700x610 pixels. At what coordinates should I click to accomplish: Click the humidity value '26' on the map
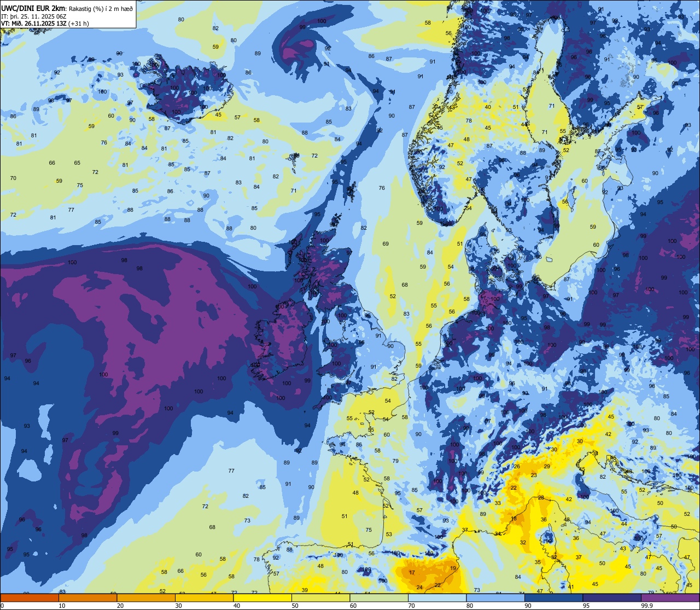coord(517,467)
